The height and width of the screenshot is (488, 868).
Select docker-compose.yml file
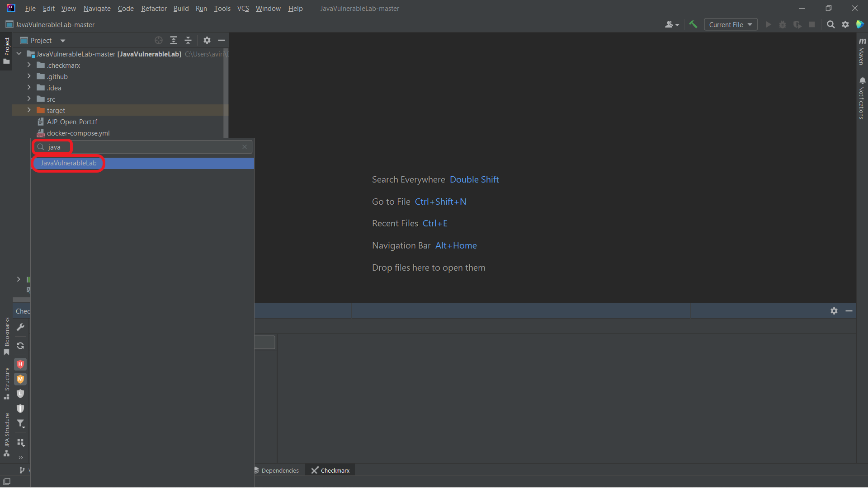pos(78,133)
